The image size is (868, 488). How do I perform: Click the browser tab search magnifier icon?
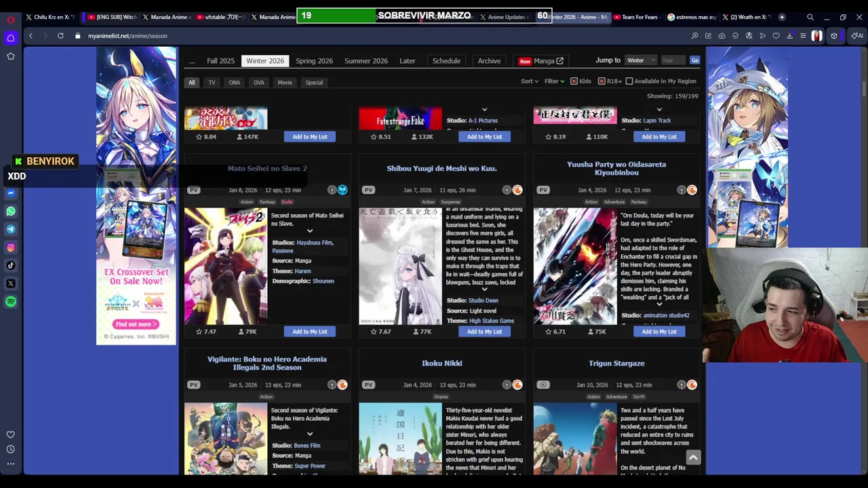pyautogui.click(x=810, y=17)
